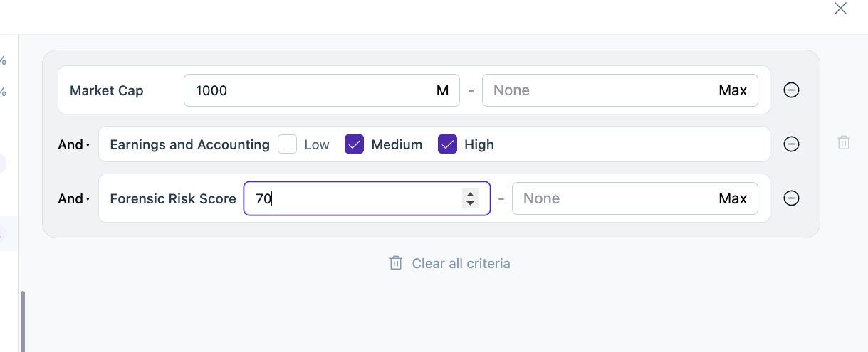Remove the Earnings and Accounting criterion
The image size is (868, 352).
[791, 144]
